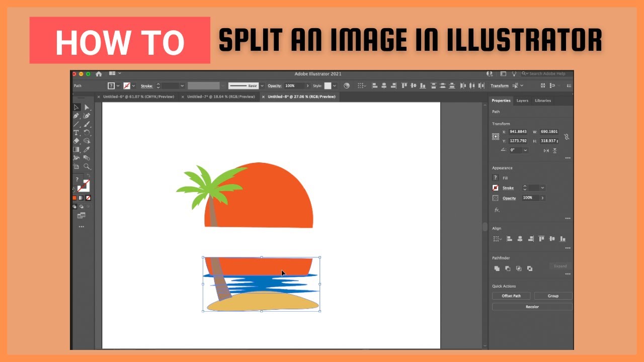Switch to the Layers panel tab
The image size is (644, 362).
click(522, 101)
